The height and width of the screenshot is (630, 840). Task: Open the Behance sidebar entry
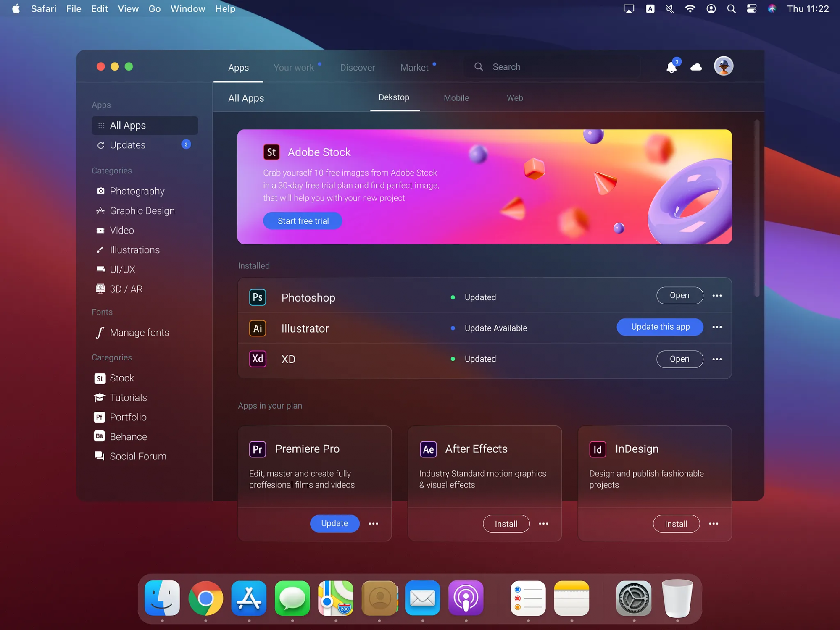click(x=128, y=437)
